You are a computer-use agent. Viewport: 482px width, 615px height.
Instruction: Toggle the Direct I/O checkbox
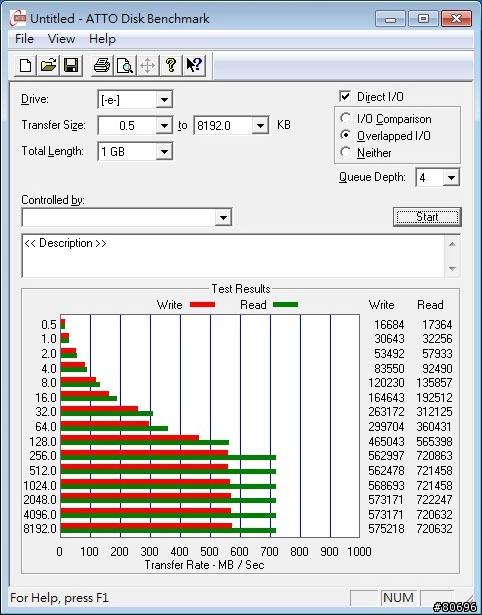(345, 96)
